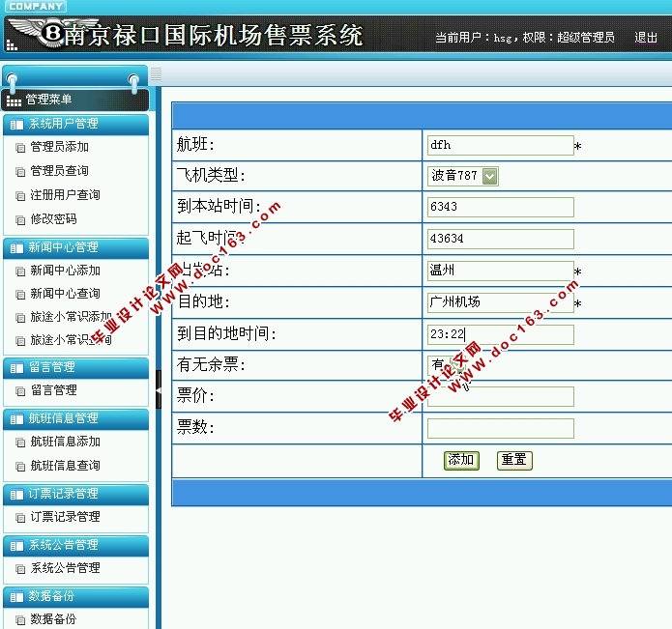The image size is (672, 629).
Task: Click the page icon next to 注册用户查询
Action: [20, 196]
